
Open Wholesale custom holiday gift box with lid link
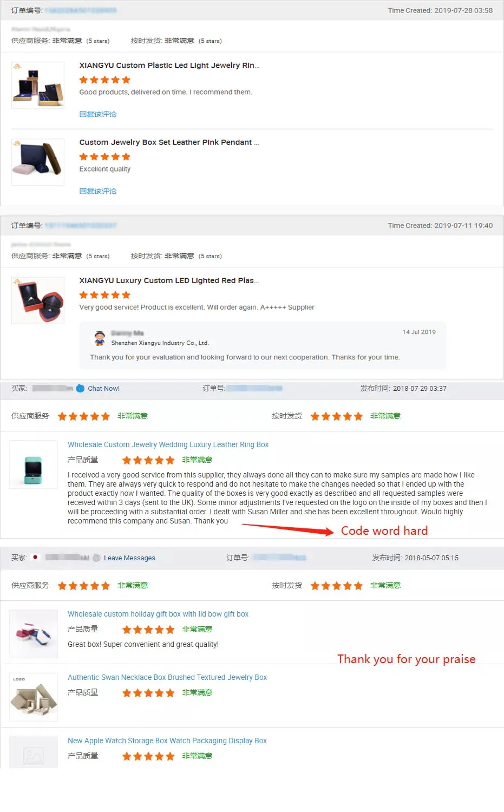click(158, 614)
